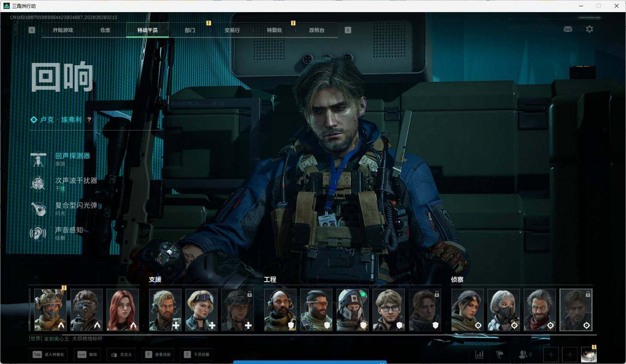Open the statistics bar chart icon
Screen dimensions: 626x364
[x=479, y=354]
